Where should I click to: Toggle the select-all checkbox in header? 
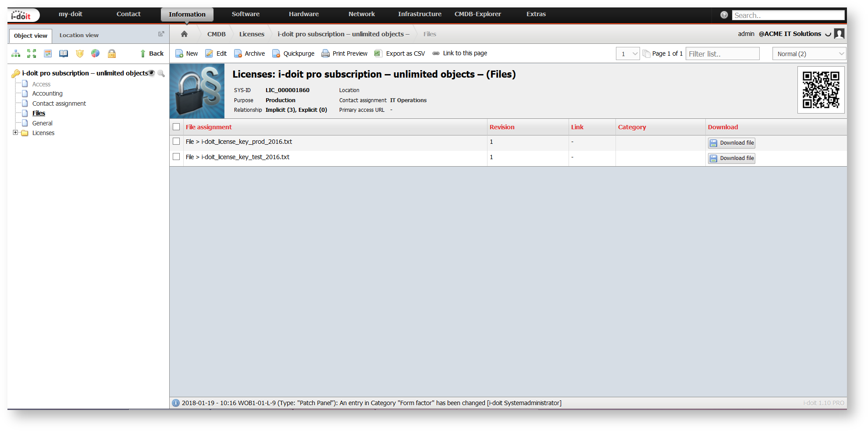coord(176,127)
